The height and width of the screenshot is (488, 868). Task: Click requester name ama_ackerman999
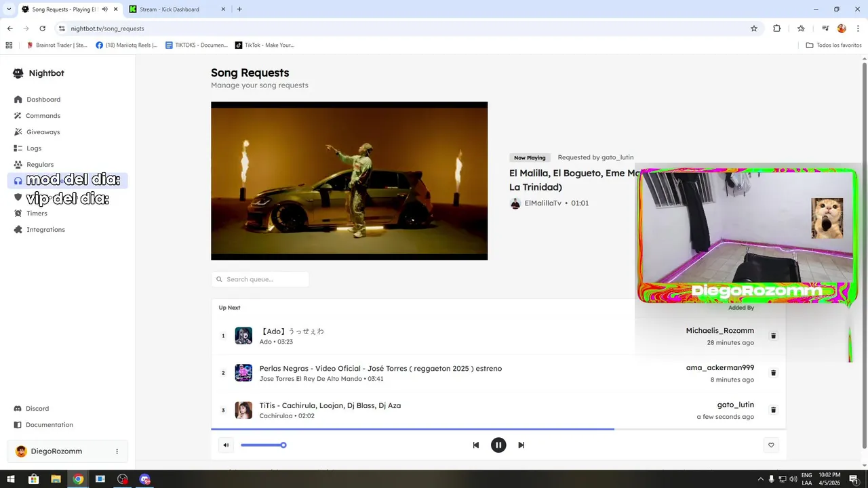click(x=719, y=368)
